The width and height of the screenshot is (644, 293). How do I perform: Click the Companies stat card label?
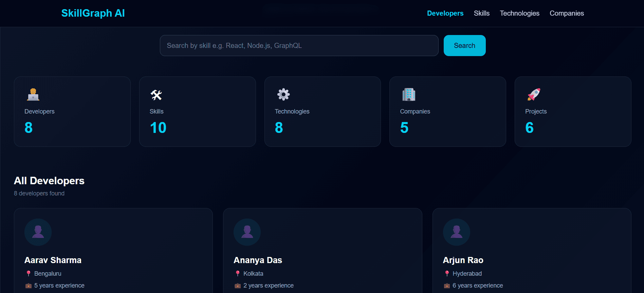tap(415, 111)
